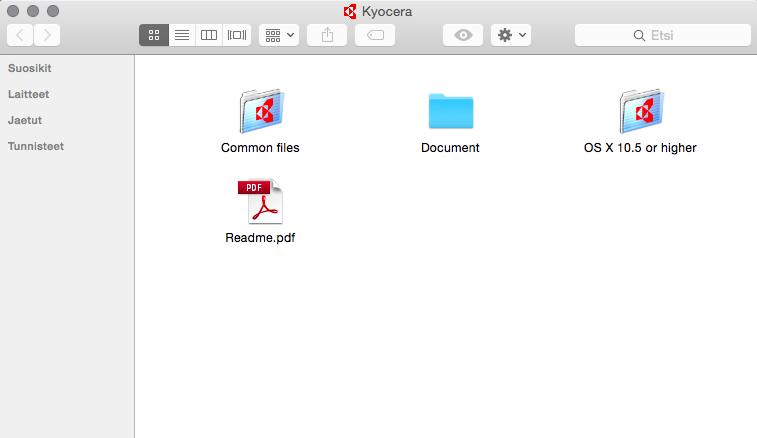Go back with the left arrow button
Screen dimensions: 757x438
(x=20, y=35)
